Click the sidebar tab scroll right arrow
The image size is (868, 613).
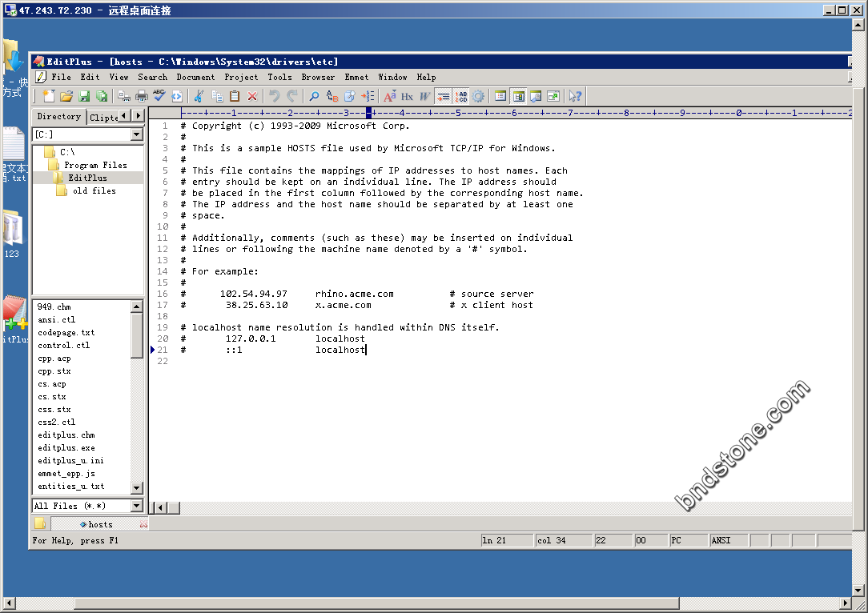pos(138,115)
